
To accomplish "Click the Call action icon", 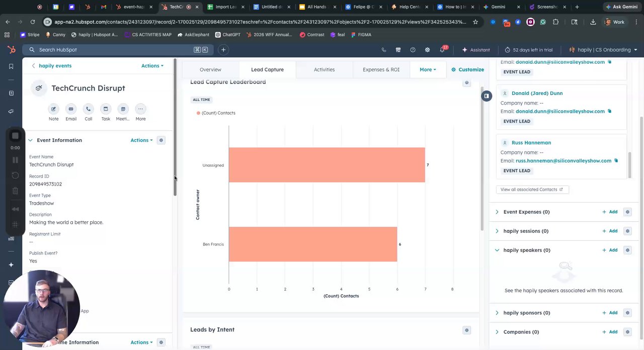I will pyautogui.click(x=88, y=109).
